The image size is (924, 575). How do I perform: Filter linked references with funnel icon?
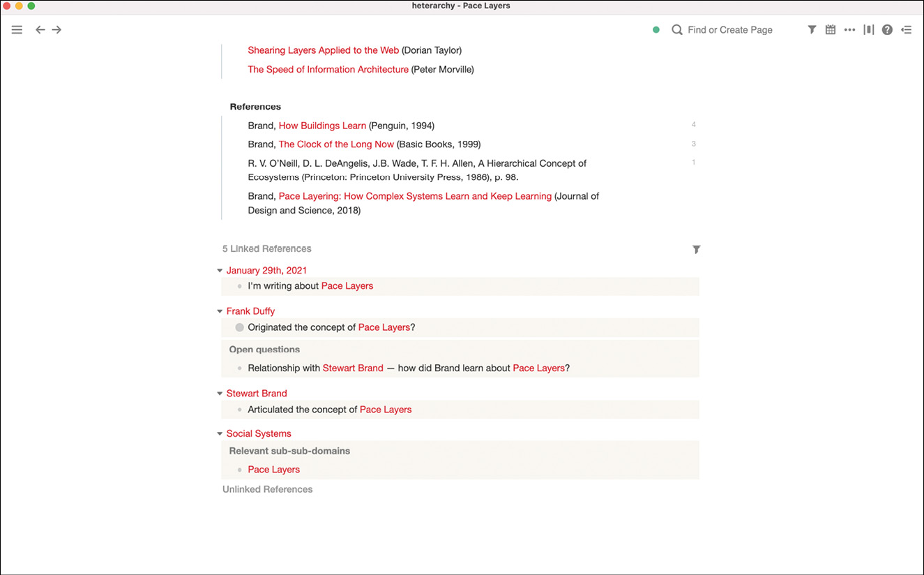click(x=696, y=249)
